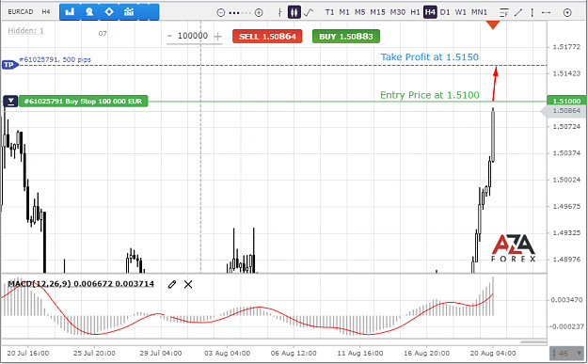Viewport: 588px width, 364px height.
Task: Switch to M30 timeframe
Action: pos(398,12)
